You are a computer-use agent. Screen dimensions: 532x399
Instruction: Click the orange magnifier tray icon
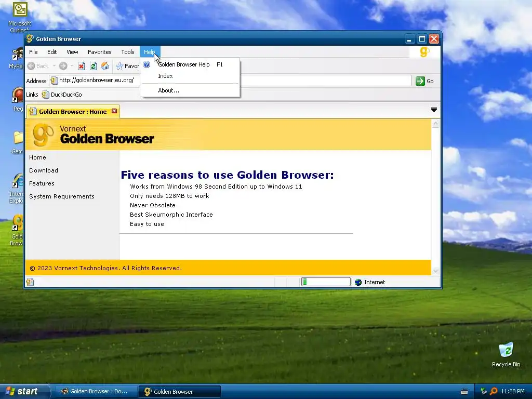point(494,391)
